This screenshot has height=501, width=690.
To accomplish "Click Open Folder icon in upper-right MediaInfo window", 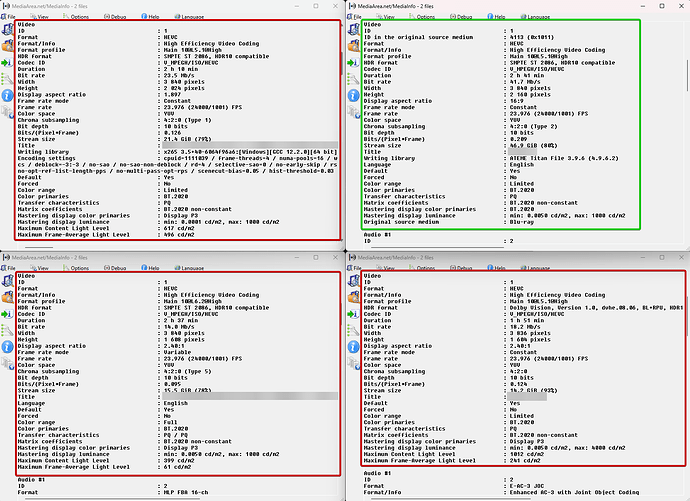I will [354, 46].
